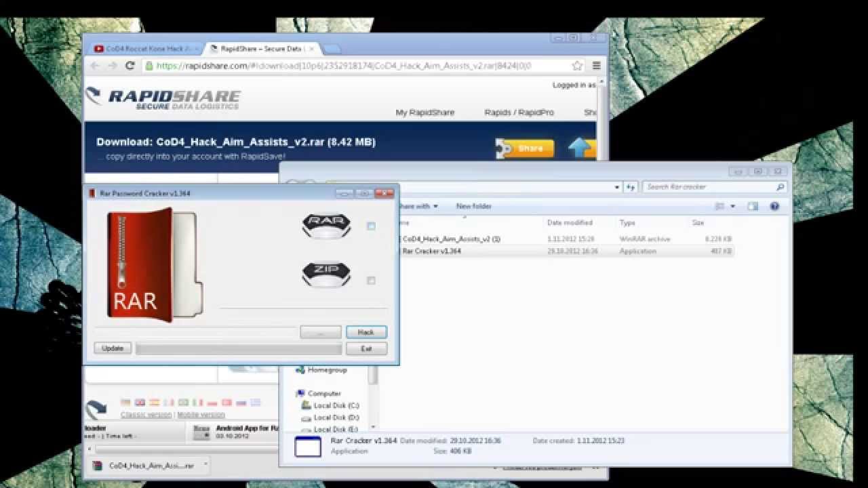The width and height of the screenshot is (868, 488).
Task: Sort by Size column header
Action: pos(698,222)
